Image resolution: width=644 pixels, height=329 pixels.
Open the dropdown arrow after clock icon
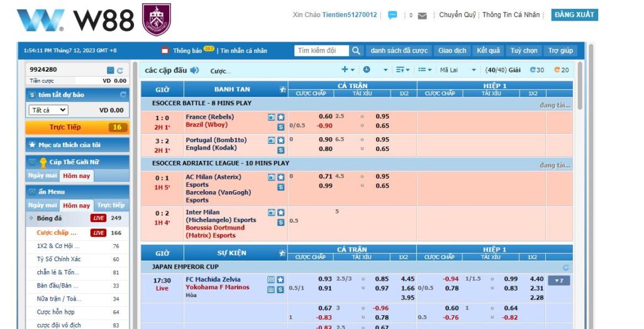(x=386, y=70)
